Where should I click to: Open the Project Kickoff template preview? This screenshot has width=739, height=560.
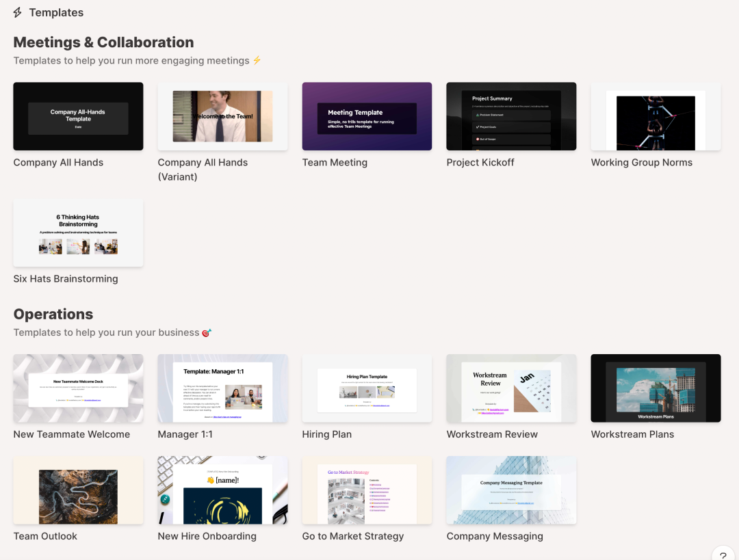pyautogui.click(x=511, y=116)
